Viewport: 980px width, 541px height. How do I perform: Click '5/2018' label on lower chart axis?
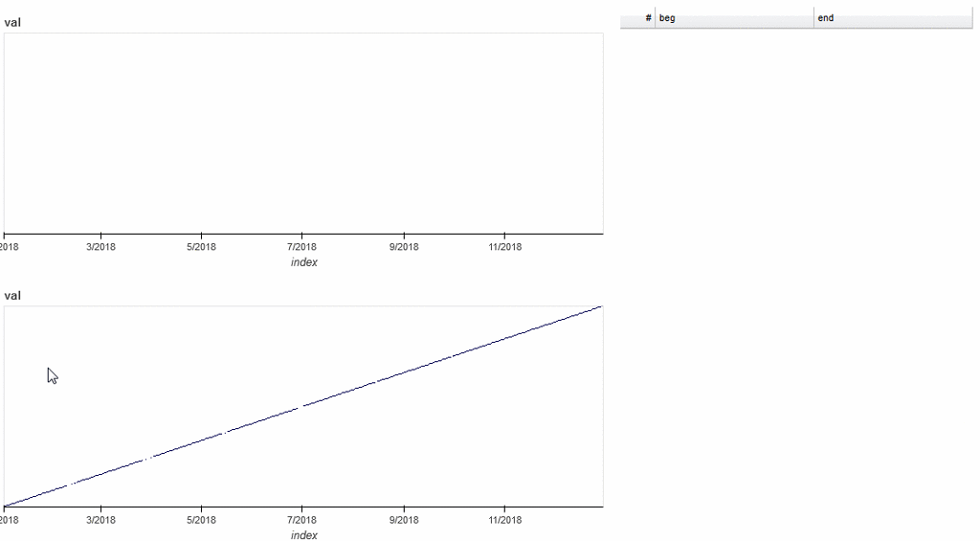click(x=201, y=520)
